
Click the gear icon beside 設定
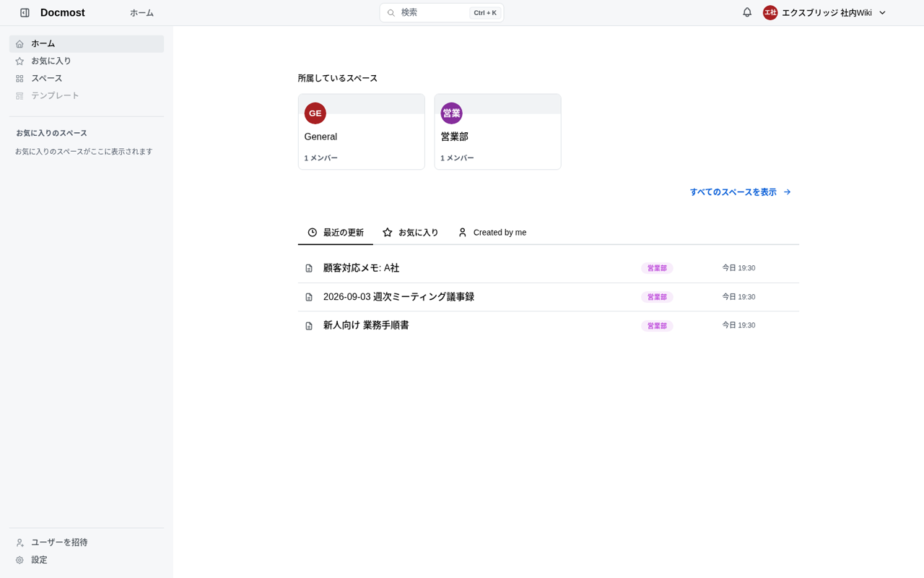(x=19, y=560)
